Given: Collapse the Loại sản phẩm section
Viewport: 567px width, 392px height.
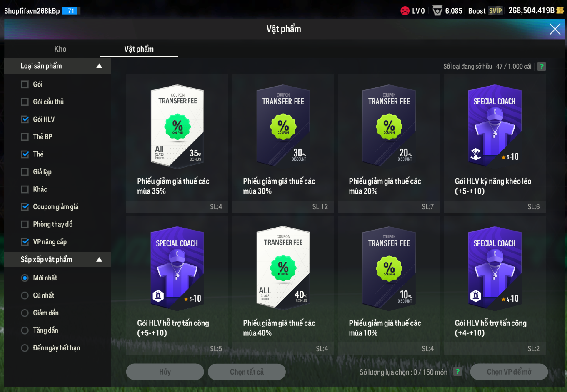Looking at the screenshot, I should (x=99, y=66).
